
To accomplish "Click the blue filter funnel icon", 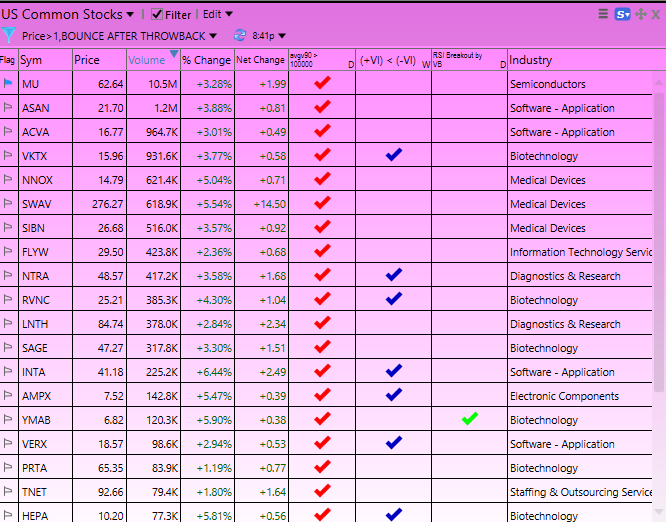I will tap(8, 36).
